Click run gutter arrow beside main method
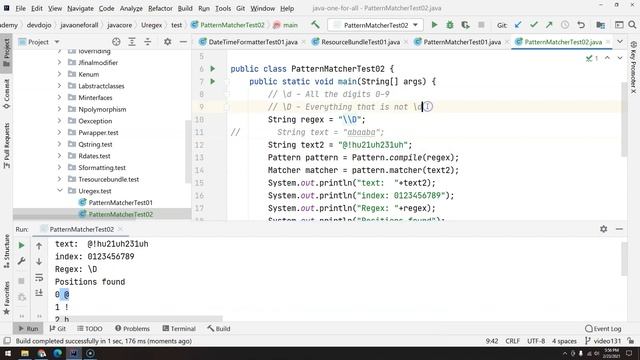This screenshot has height=360, width=640. 213,81
